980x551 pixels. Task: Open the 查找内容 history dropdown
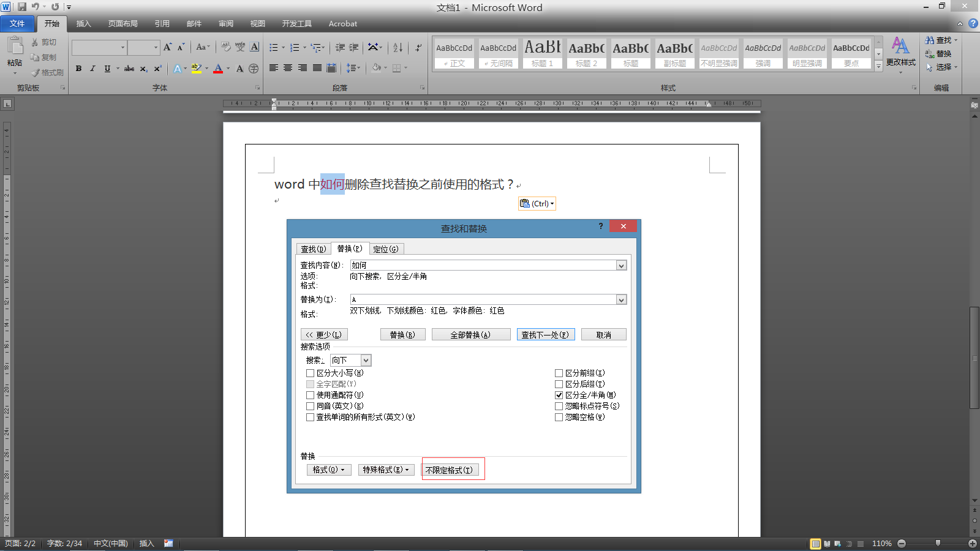click(x=622, y=265)
